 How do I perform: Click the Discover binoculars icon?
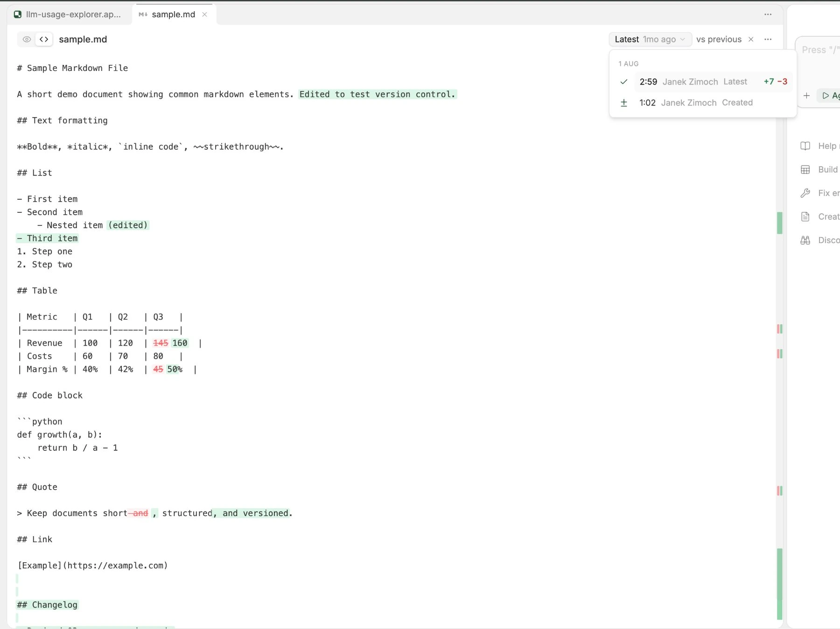(x=805, y=240)
